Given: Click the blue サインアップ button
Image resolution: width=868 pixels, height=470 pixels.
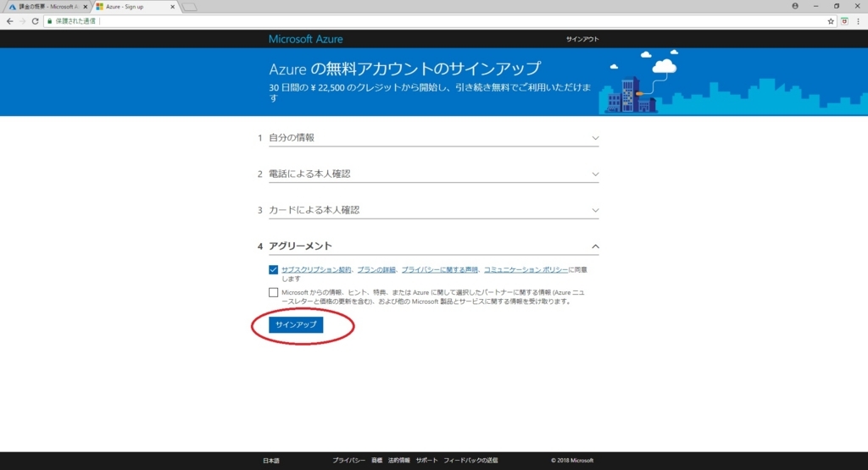Looking at the screenshot, I should 296,324.
